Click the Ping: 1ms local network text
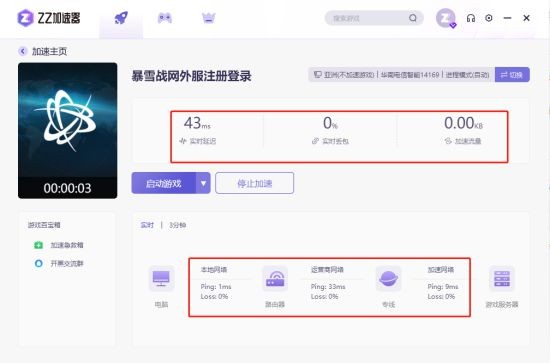 (x=216, y=287)
